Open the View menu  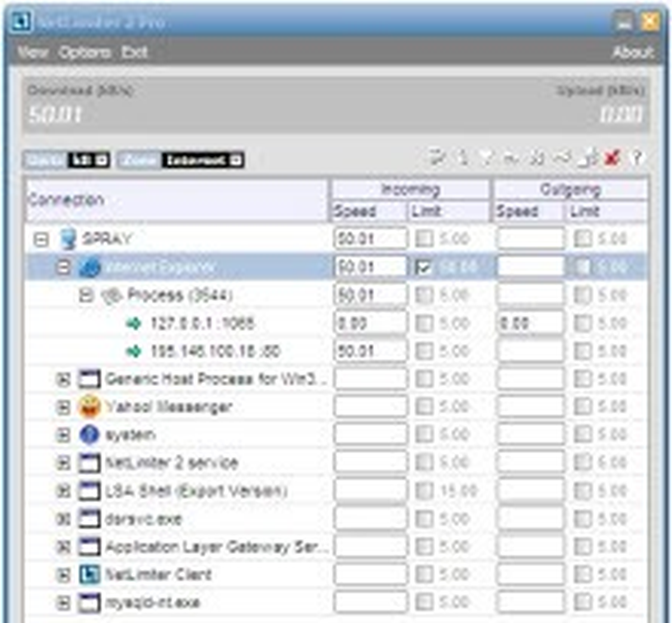coord(33,53)
